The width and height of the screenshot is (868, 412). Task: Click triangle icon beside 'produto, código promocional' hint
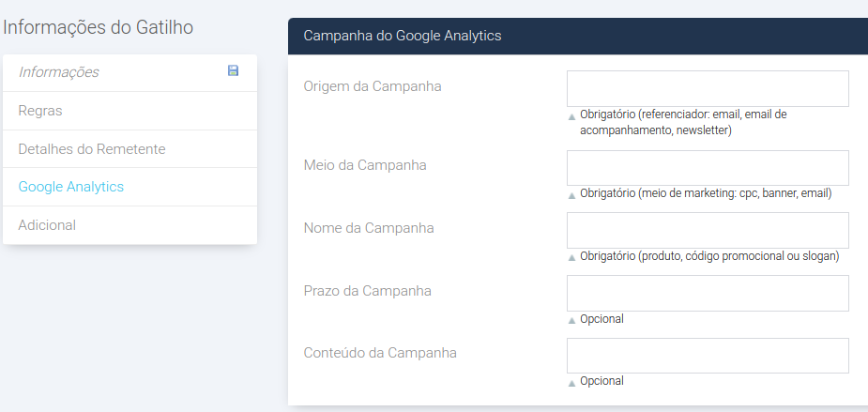point(571,257)
